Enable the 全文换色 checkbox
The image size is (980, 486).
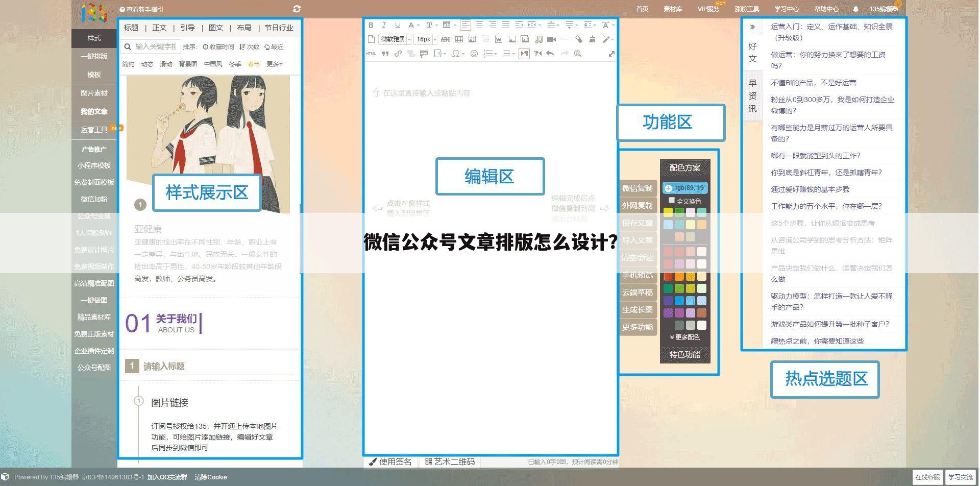click(672, 201)
